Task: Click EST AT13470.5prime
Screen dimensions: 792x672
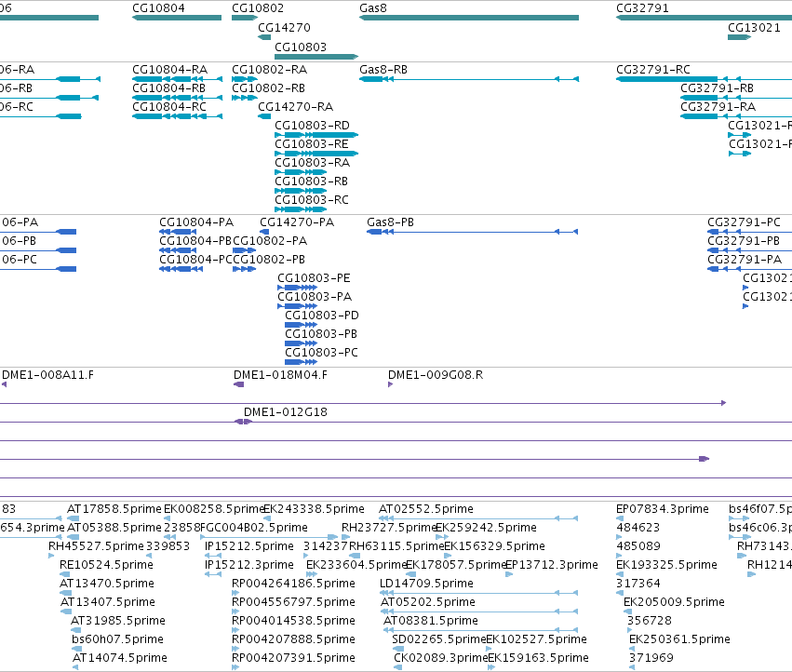Action: 107,584
